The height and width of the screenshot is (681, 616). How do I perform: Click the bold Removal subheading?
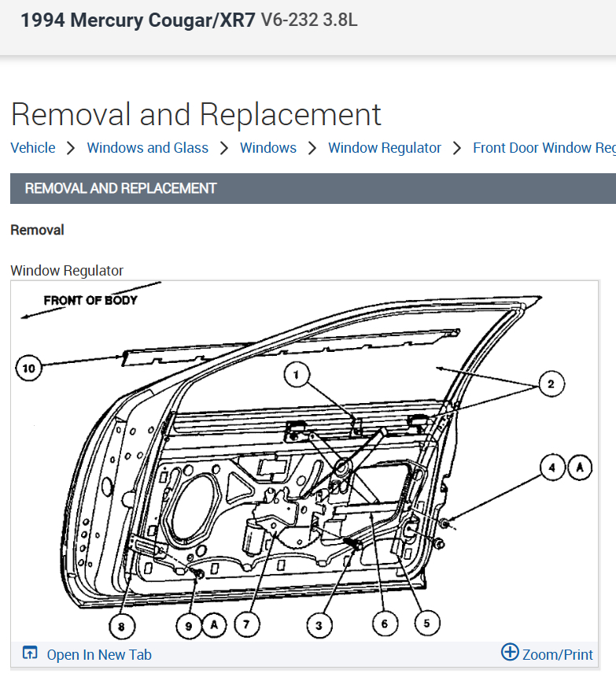[x=37, y=230]
